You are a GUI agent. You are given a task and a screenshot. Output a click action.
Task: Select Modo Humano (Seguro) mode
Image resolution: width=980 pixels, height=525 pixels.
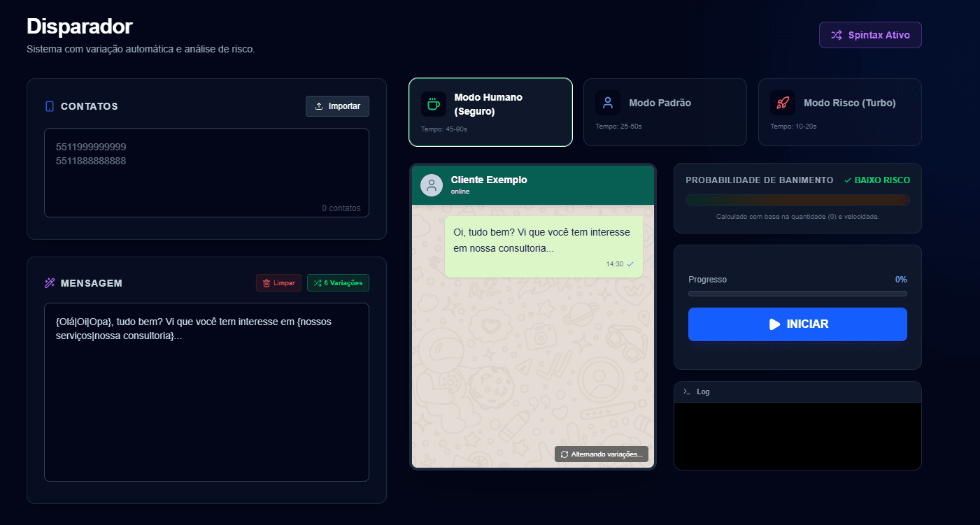pos(490,112)
